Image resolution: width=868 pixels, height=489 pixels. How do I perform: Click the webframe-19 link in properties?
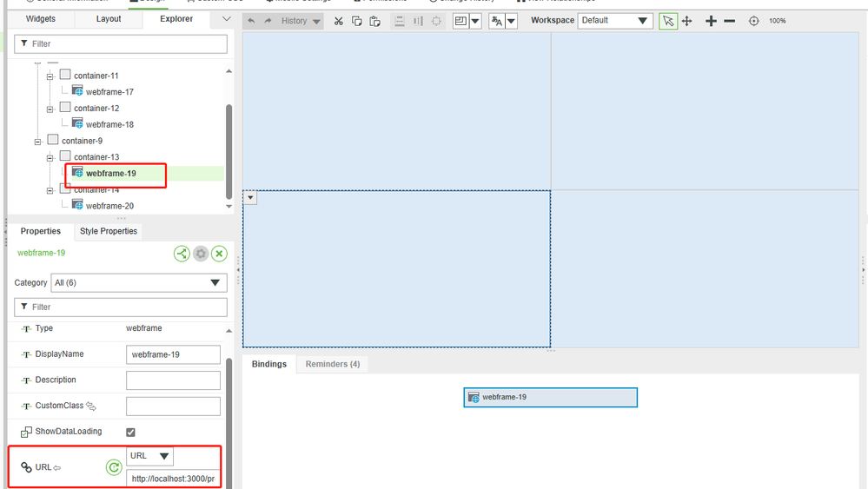(x=41, y=253)
